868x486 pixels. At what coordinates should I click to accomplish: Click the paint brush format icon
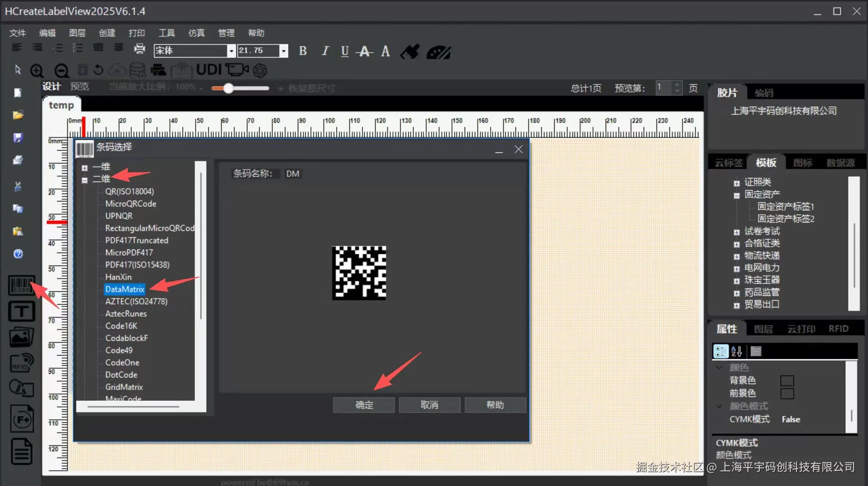[x=410, y=52]
